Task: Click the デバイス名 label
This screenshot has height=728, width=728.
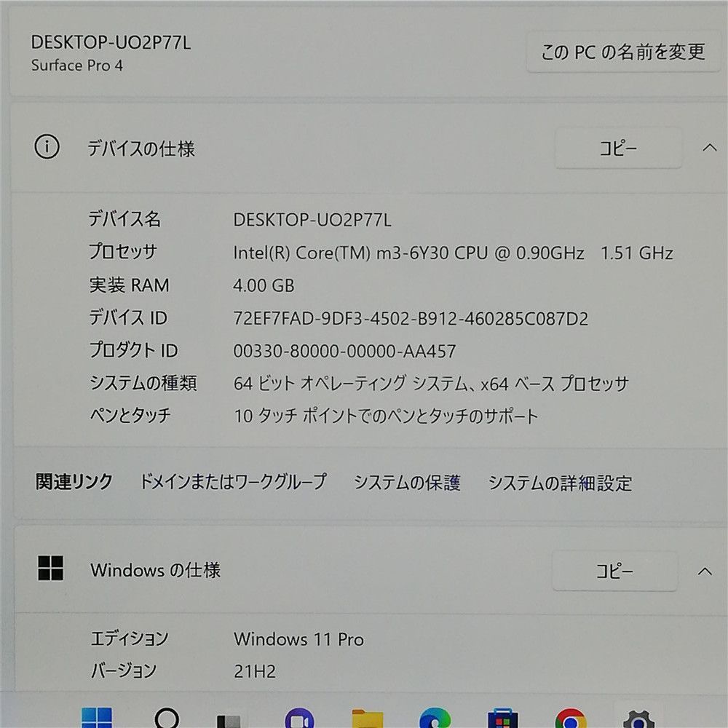Action: (x=125, y=218)
